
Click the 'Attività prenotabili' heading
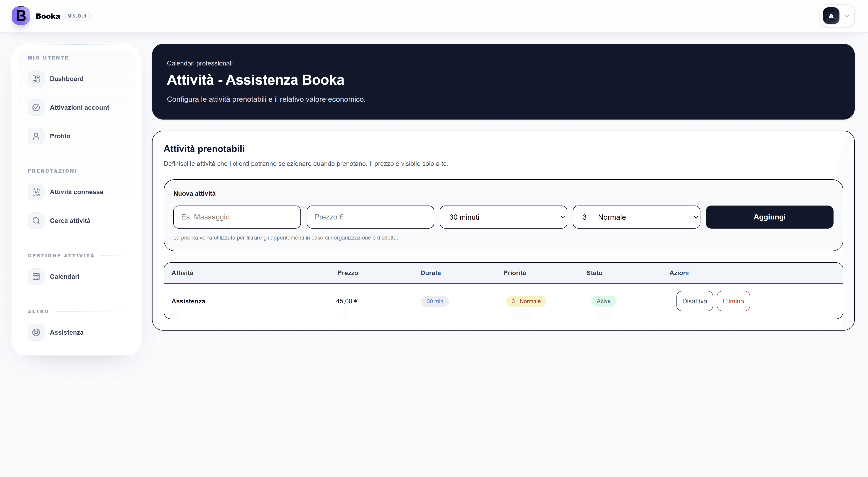coord(204,149)
